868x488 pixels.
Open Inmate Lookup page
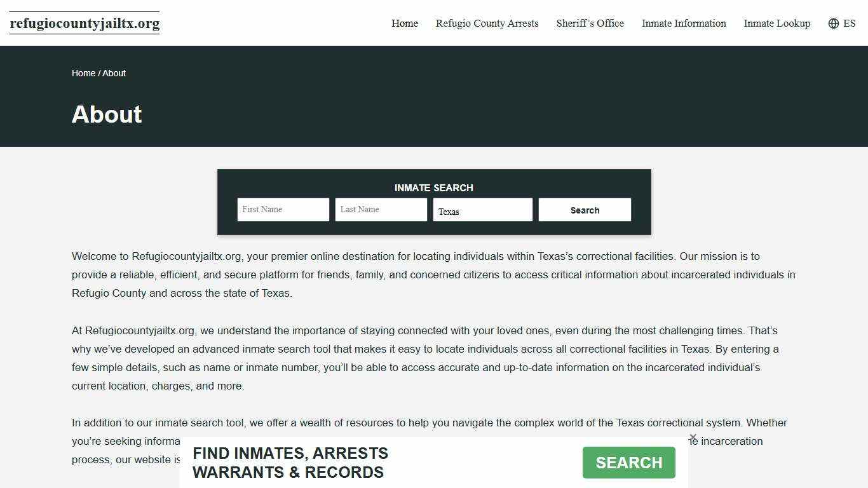pos(777,24)
